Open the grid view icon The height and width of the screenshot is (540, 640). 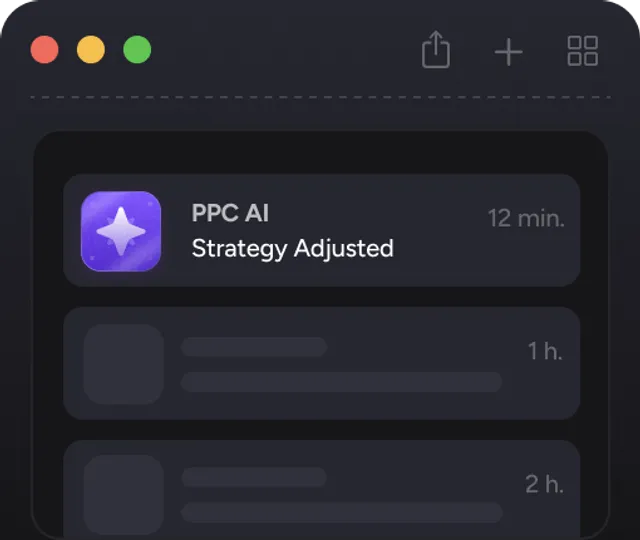[582, 50]
